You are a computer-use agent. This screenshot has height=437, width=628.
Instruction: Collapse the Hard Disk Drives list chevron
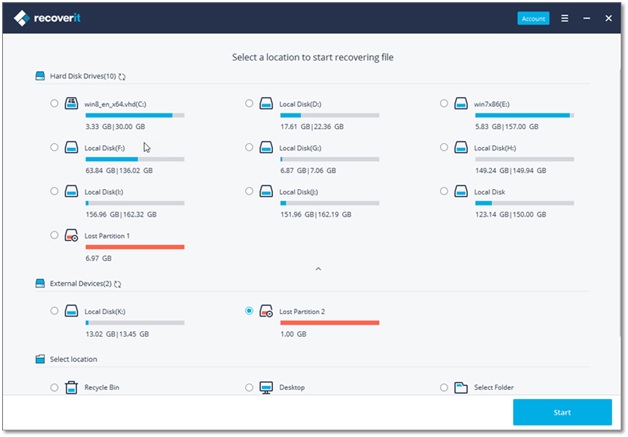pyautogui.click(x=318, y=268)
